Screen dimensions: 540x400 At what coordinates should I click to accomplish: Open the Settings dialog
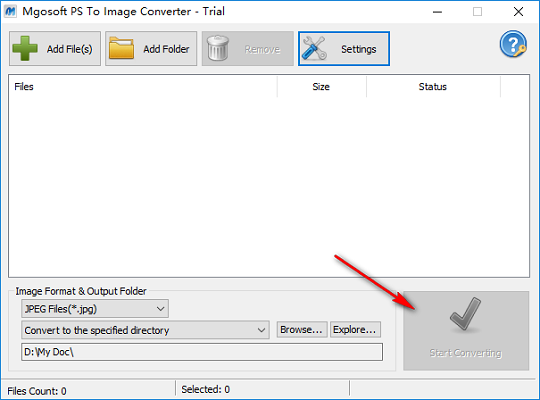[x=344, y=49]
